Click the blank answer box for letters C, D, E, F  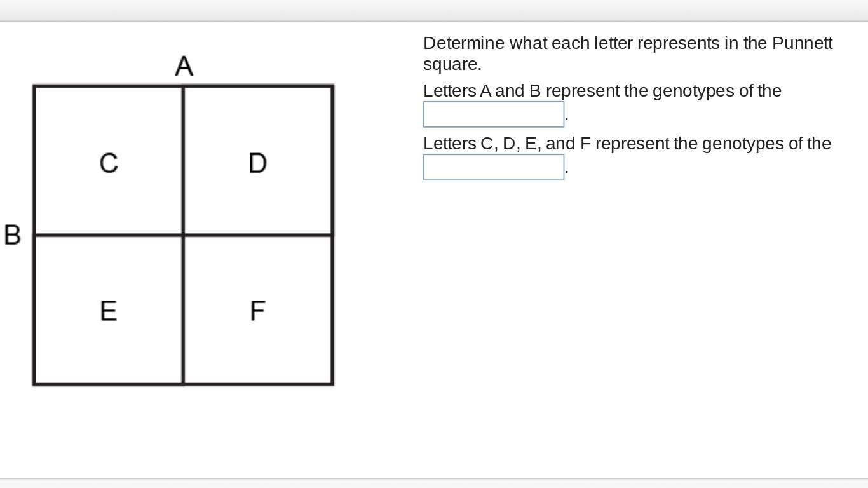(x=494, y=167)
